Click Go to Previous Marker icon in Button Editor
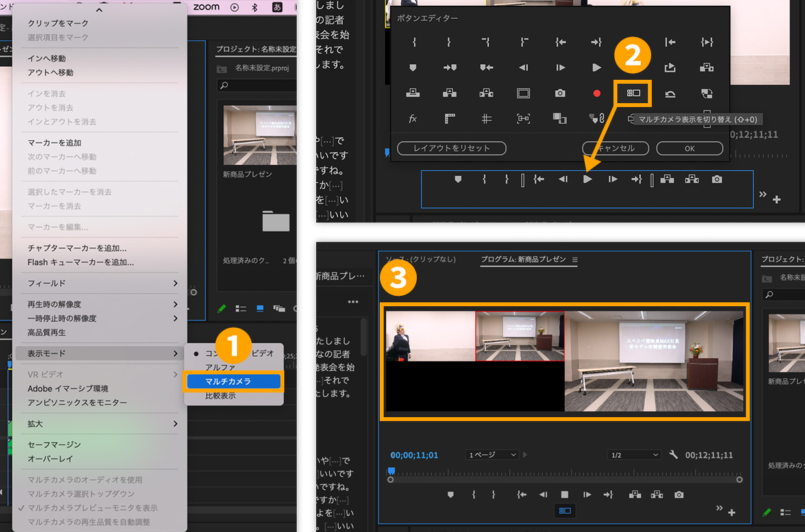The image size is (805, 532). (486, 67)
